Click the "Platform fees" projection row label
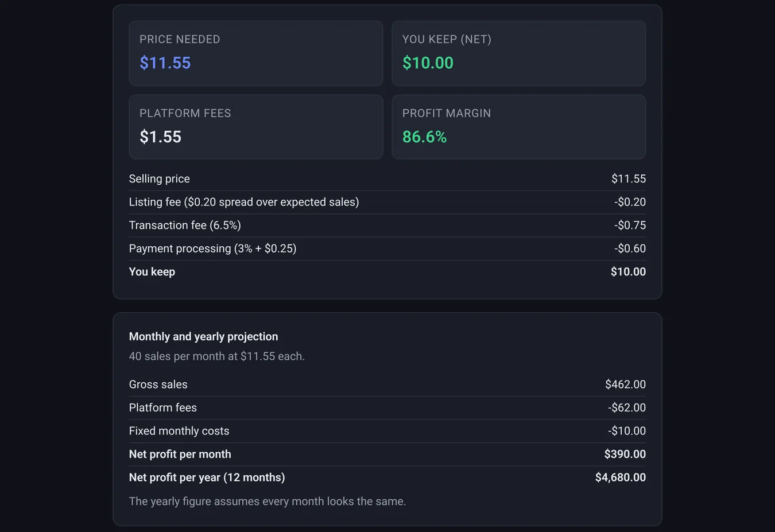This screenshot has height=532, width=775. coord(163,407)
